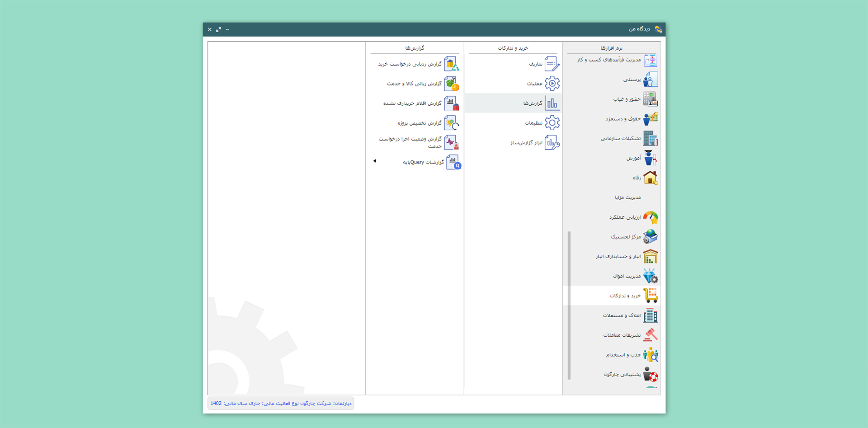Viewport: 868px width, 428px height.
Task: Select the real estate (املاک و مستغلات) module
Action: (622, 315)
